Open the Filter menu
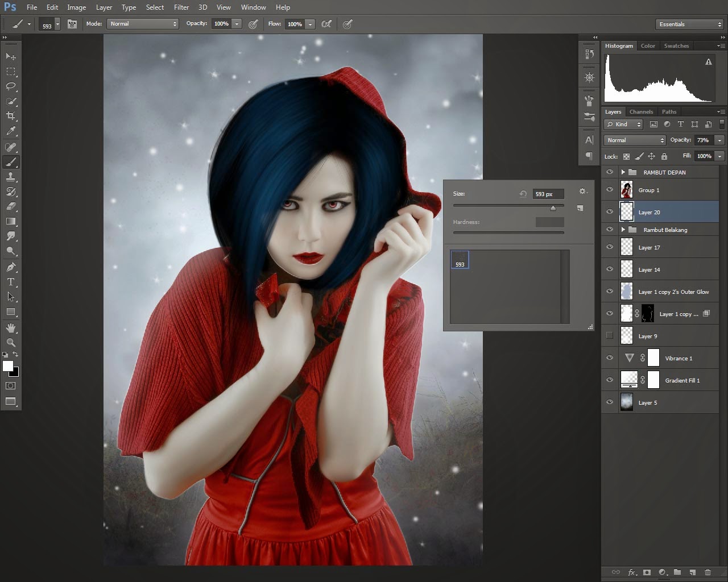728x582 pixels. coord(181,7)
